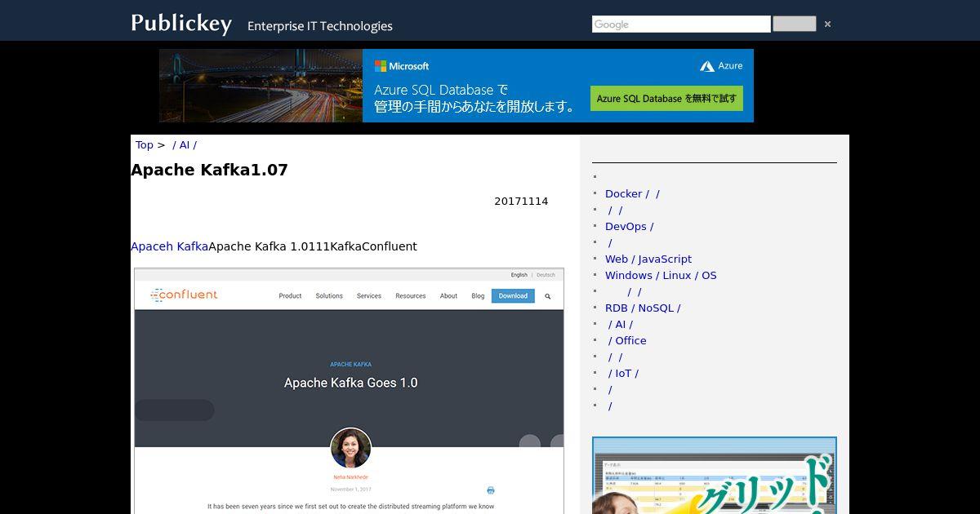Select English language option
Image resolution: width=980 pixels, height=514 pixels.
pos(519,275)
